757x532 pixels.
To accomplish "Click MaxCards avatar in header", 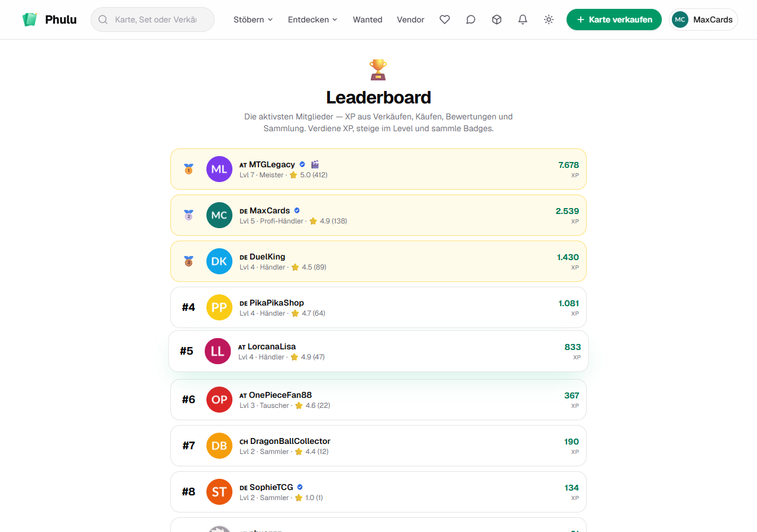I will [680, 20].
